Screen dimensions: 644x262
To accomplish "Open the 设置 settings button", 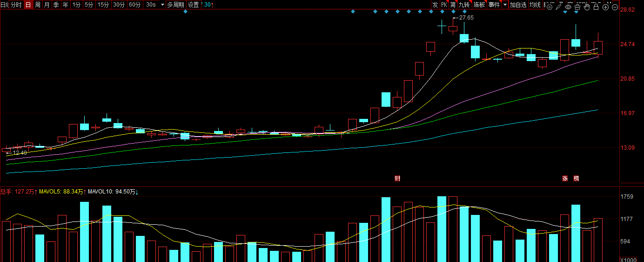I will point(193,5).
